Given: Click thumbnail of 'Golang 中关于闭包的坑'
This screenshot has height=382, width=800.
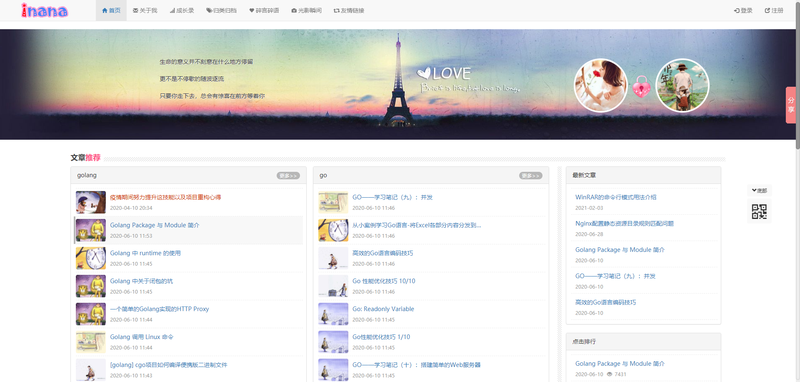Looking at the screenshot, I should point(91,286).
